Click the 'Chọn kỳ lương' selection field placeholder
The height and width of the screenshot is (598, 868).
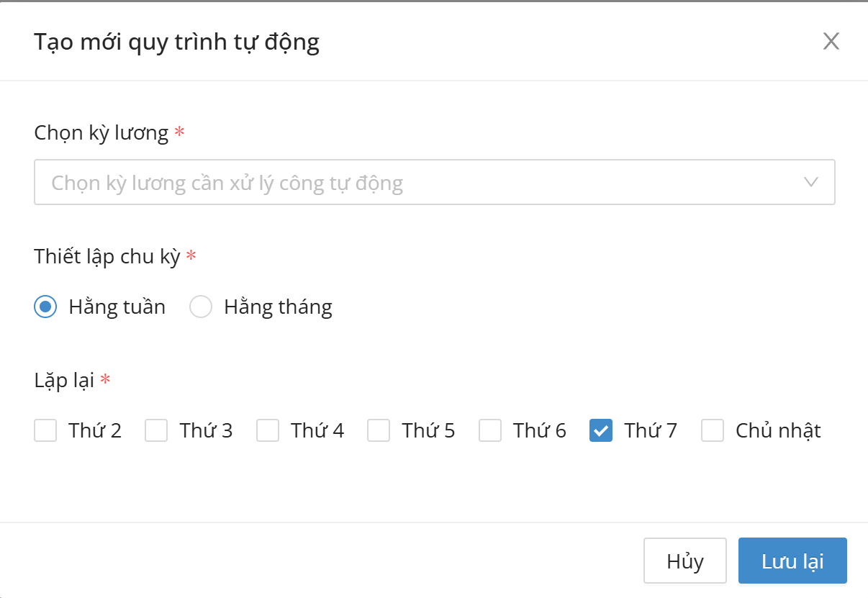227,183
